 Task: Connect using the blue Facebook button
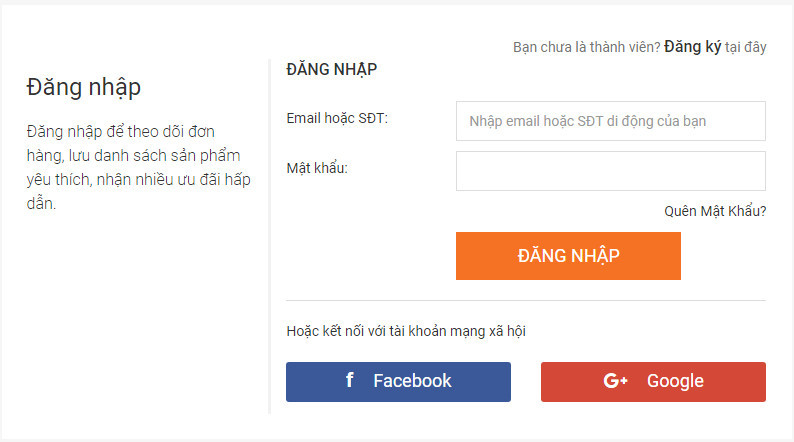pyautogui.click(x=398, y=382)
